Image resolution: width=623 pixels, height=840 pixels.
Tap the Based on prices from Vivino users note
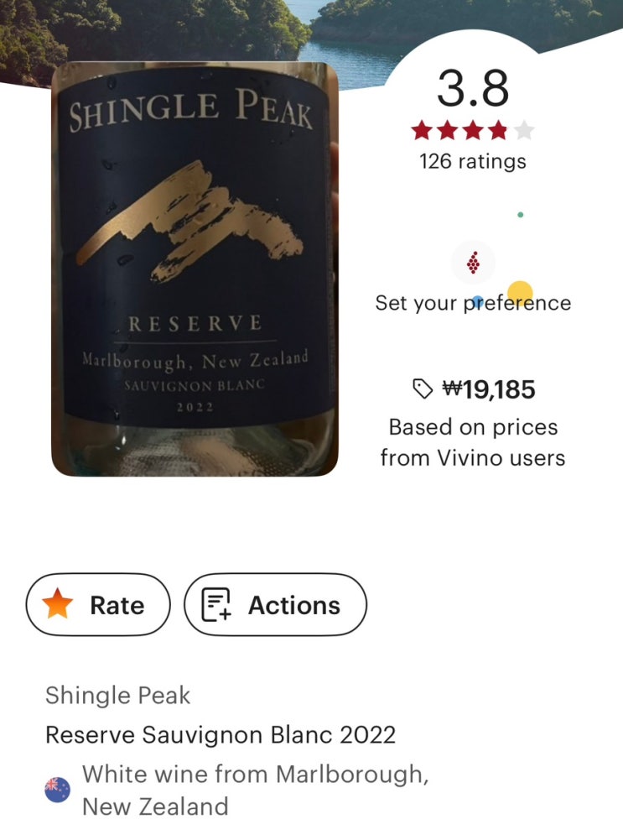(473, 442)
